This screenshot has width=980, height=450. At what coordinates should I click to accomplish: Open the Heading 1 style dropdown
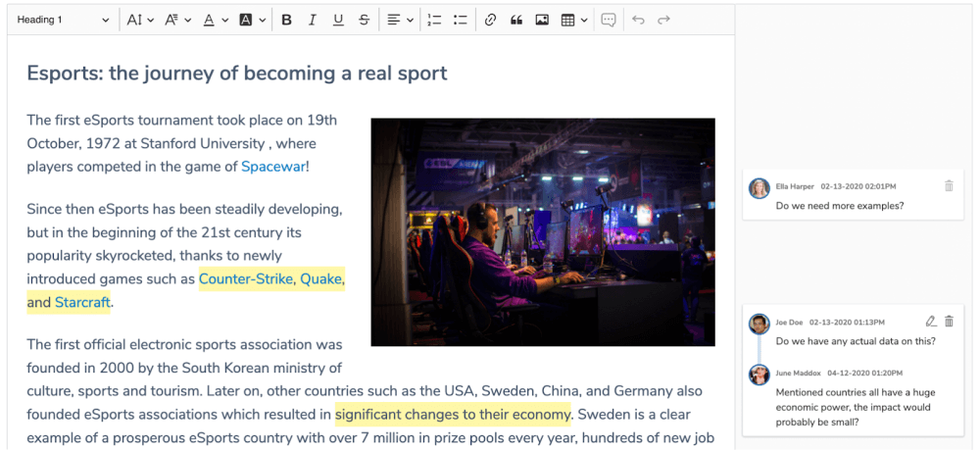coord(63,20)
